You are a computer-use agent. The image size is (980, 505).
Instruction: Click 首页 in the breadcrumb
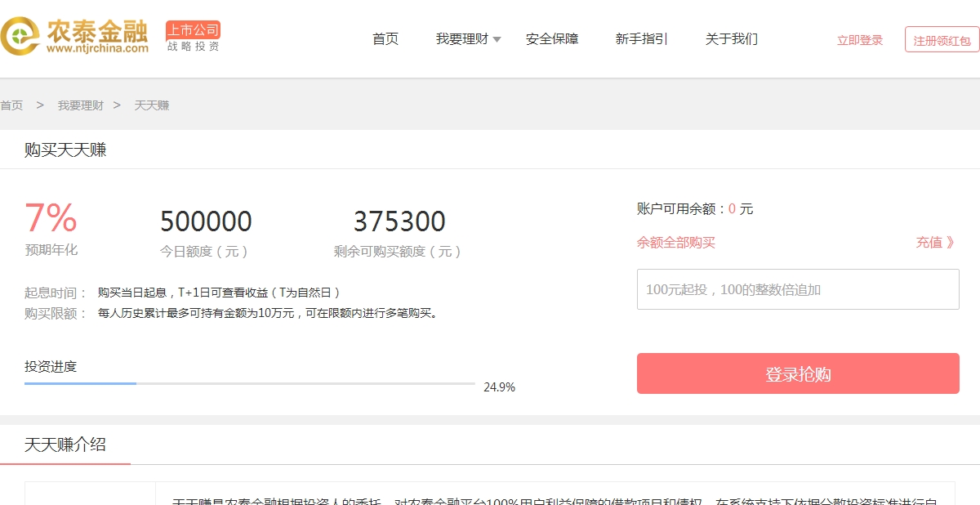(11, 105)
